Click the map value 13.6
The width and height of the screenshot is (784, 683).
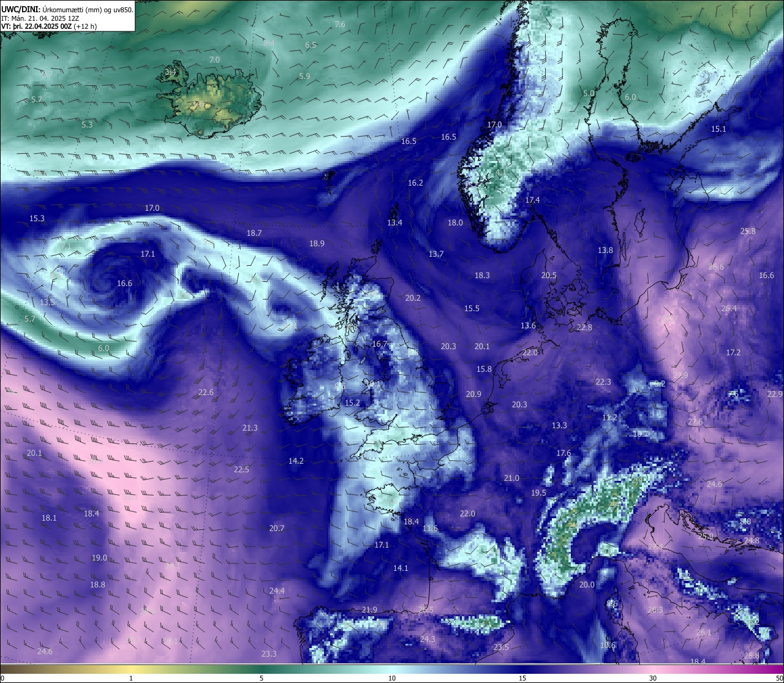click(528, 325)
